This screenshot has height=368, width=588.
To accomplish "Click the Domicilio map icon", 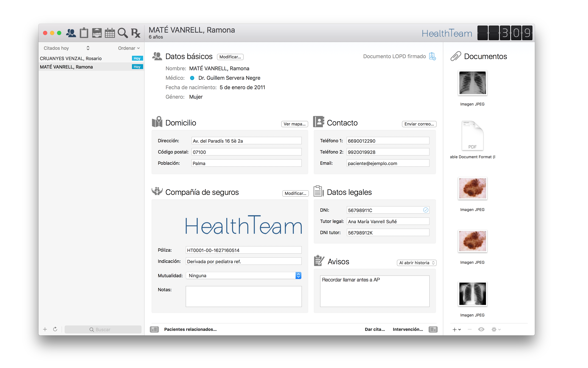I will pyautogui.click(x=157, y=122).
